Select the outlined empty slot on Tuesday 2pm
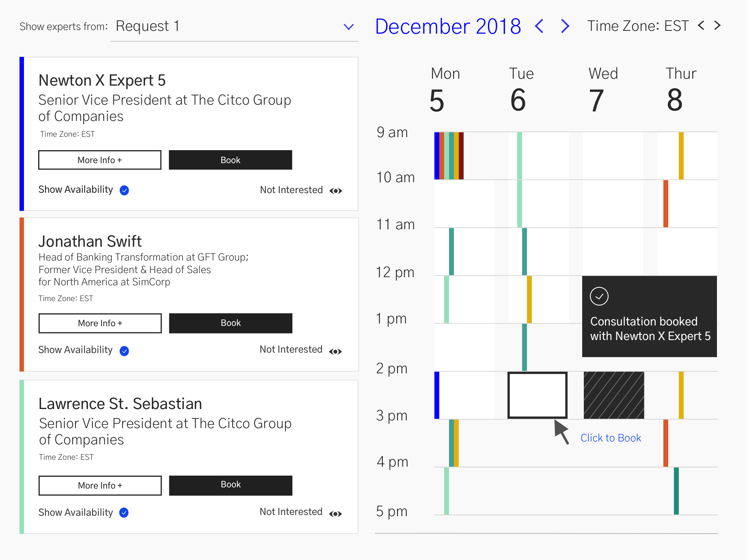747x560 pixels. [537, 394]
